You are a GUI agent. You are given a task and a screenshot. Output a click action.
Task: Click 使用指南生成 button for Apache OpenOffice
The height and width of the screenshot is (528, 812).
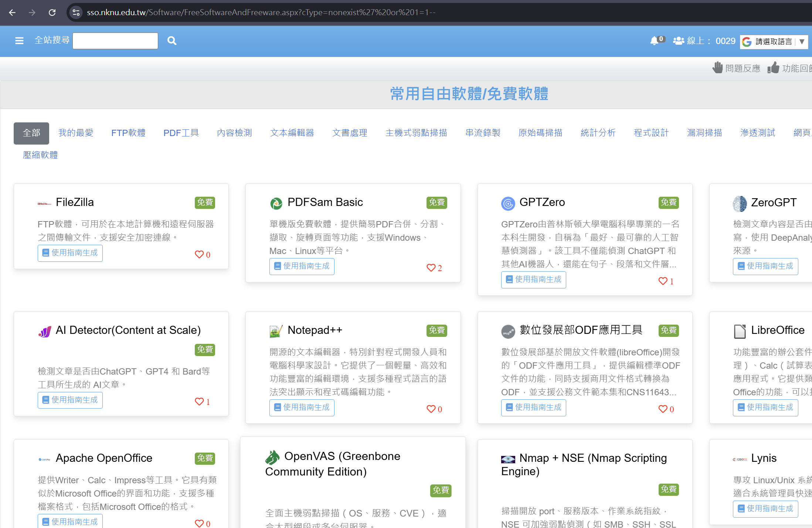(x=70, y=521)
